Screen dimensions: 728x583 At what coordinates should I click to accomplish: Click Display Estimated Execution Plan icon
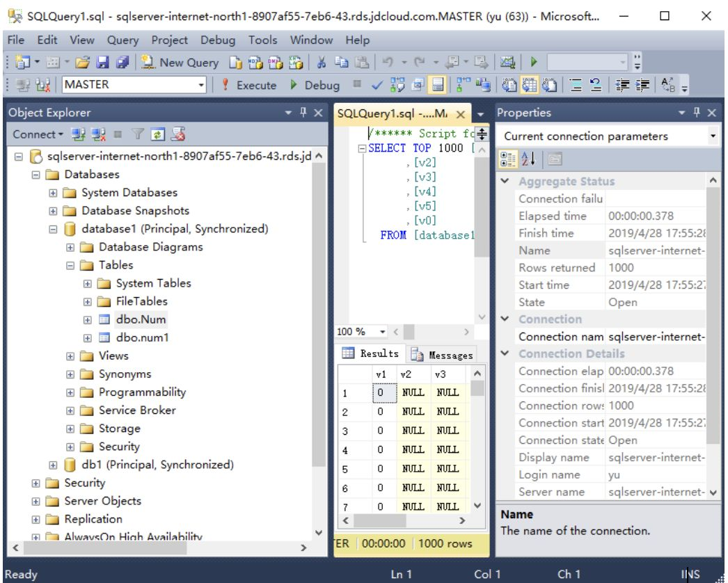coord(397,85)
